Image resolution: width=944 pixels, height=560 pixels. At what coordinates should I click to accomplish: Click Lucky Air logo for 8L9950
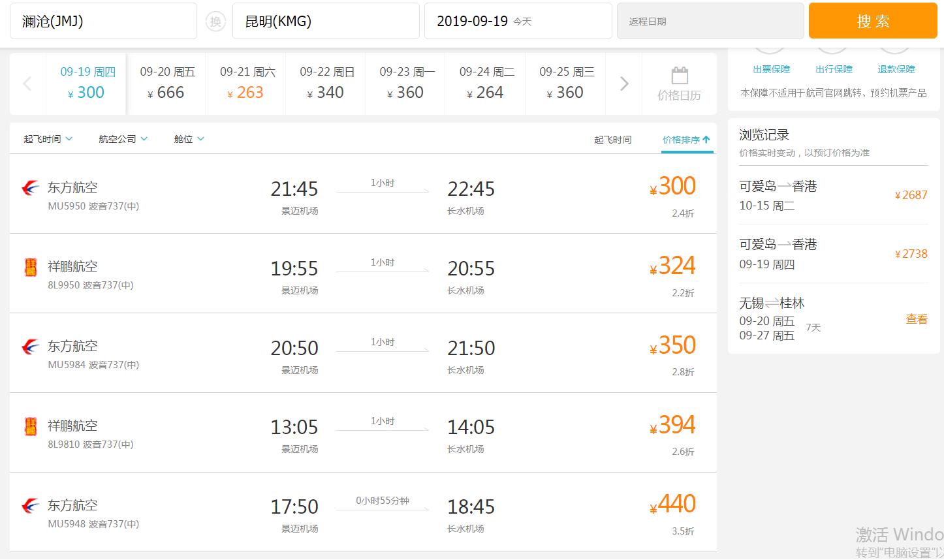point(31,267)
